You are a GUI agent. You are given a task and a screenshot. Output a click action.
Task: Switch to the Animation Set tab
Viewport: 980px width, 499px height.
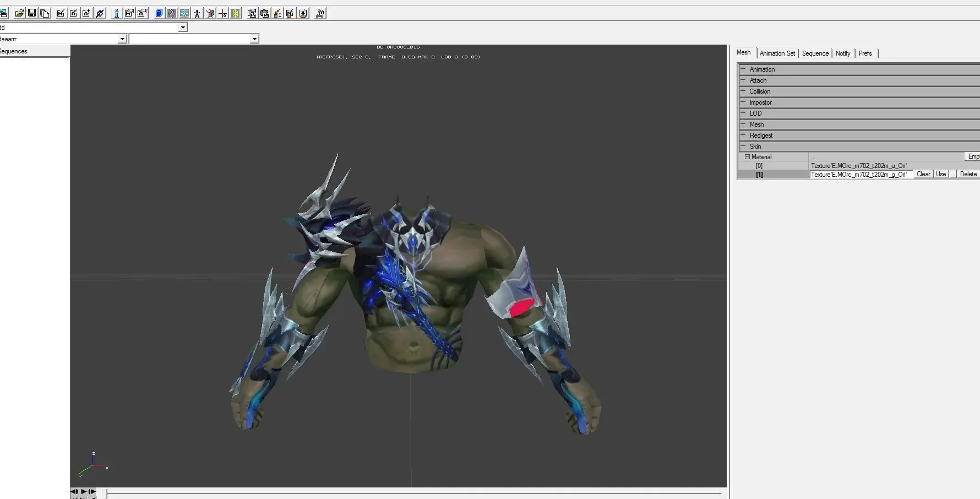coord(777,53)
